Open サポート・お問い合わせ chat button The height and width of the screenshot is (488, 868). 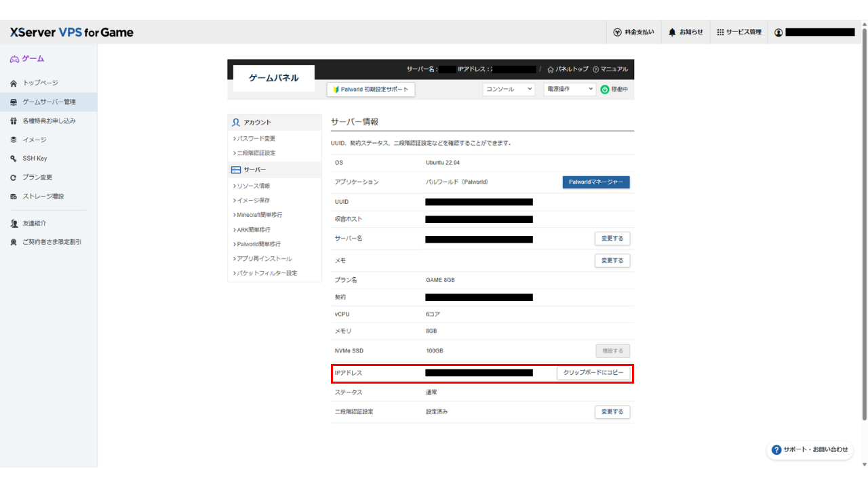coord(810,450)
